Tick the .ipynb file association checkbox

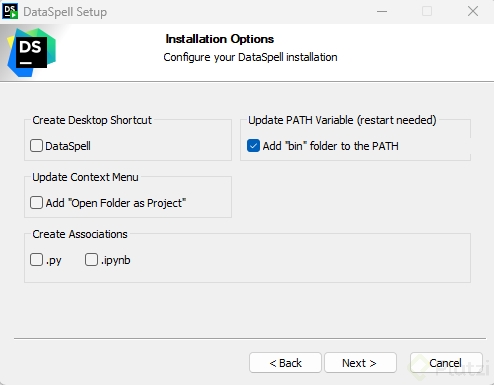pyautogui.click(x=91, y=260)
